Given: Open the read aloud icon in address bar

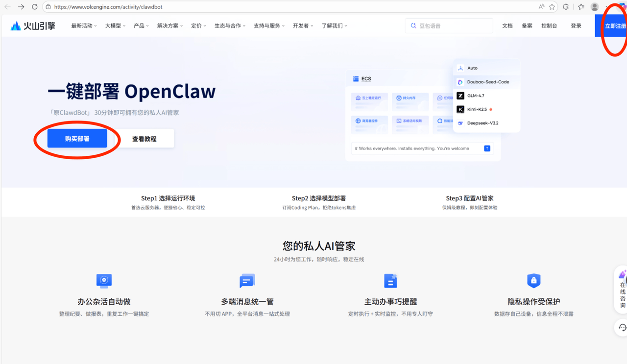Looking at the screenshot, I should (x=541, y=7).
